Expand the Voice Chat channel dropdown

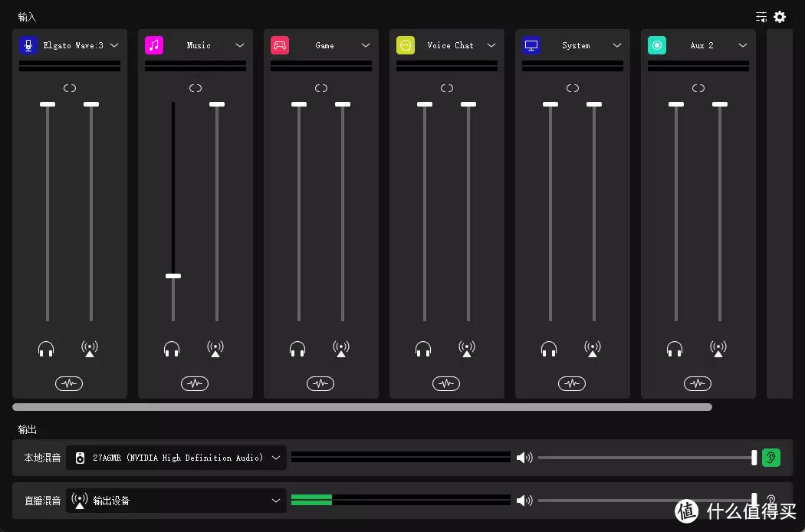(x=492, y=45)
